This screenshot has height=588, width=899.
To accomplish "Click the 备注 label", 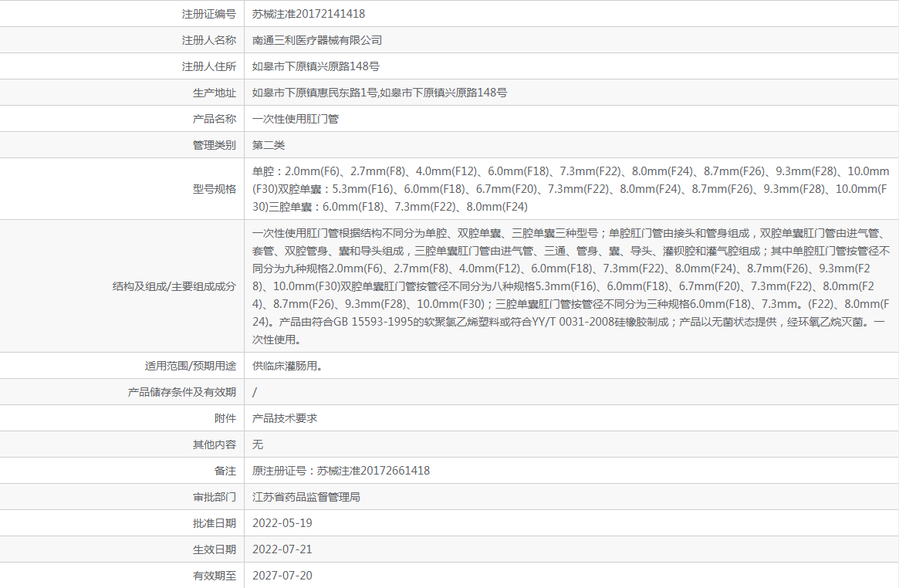I will pyautogui.click(x=225, y=471).
